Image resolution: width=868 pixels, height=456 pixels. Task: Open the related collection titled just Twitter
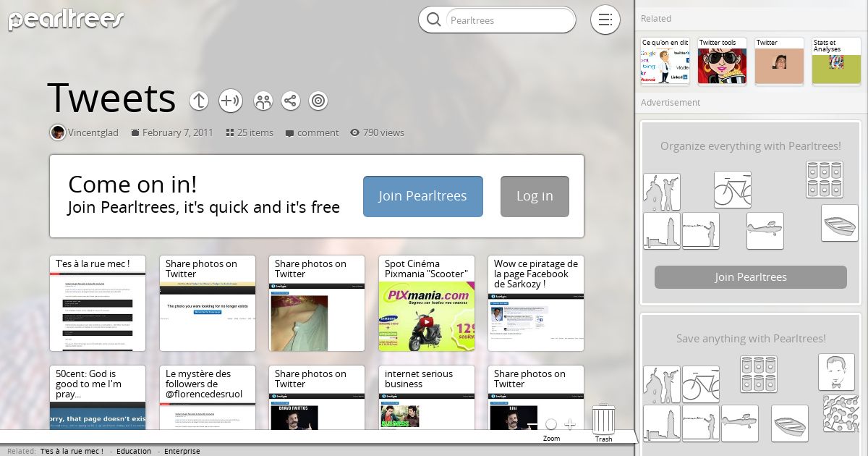tap(779, 61)
